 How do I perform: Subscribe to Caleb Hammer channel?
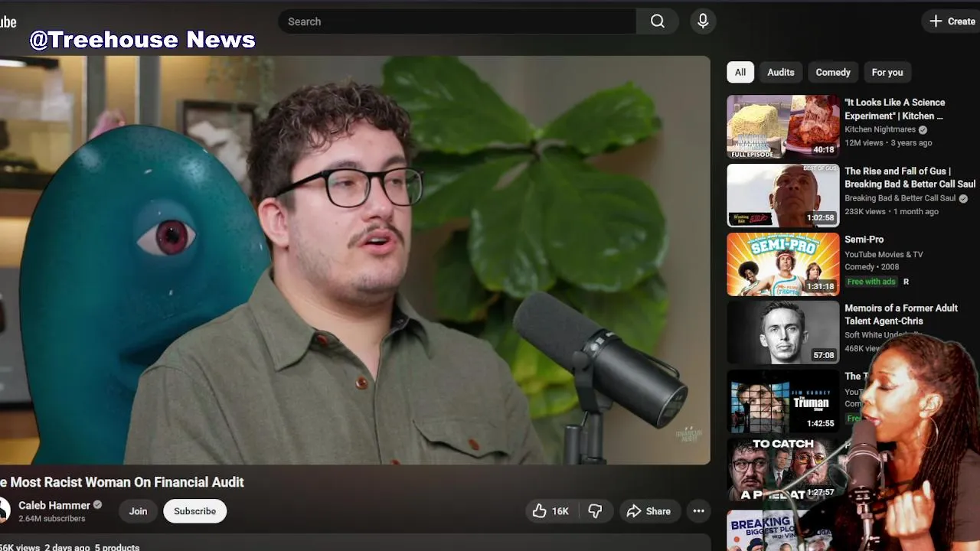194,511
